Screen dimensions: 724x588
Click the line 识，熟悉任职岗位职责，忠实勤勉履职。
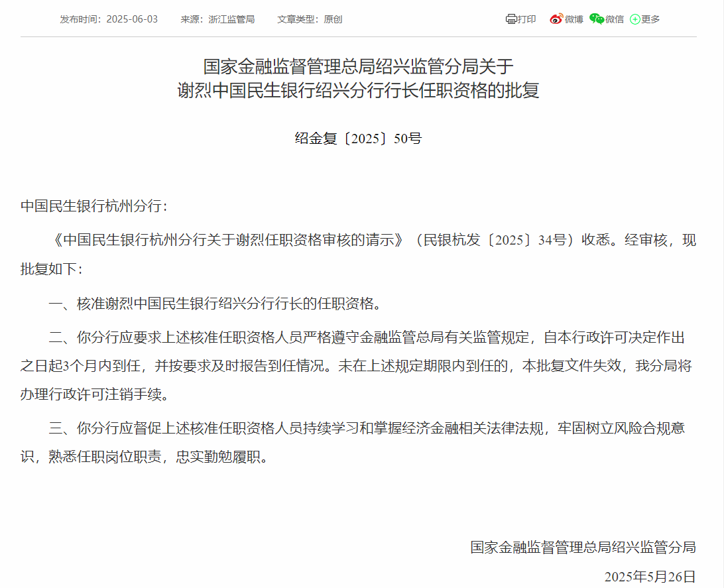(145, 457)
